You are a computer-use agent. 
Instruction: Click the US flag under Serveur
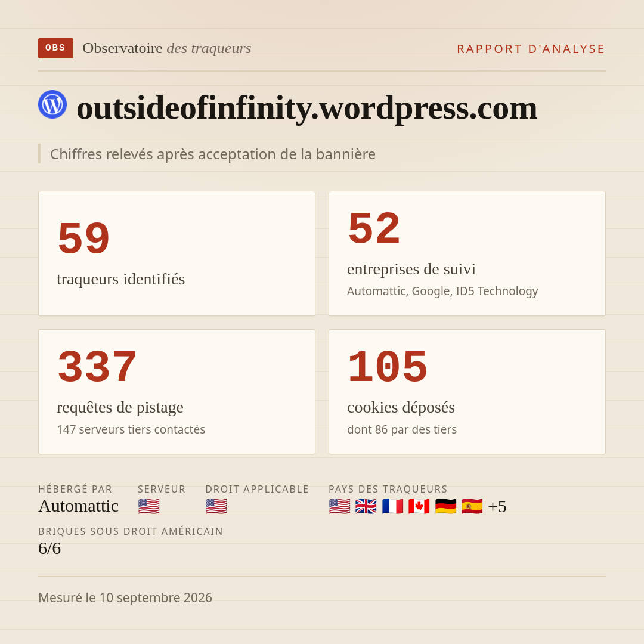[x=148, y=506]
